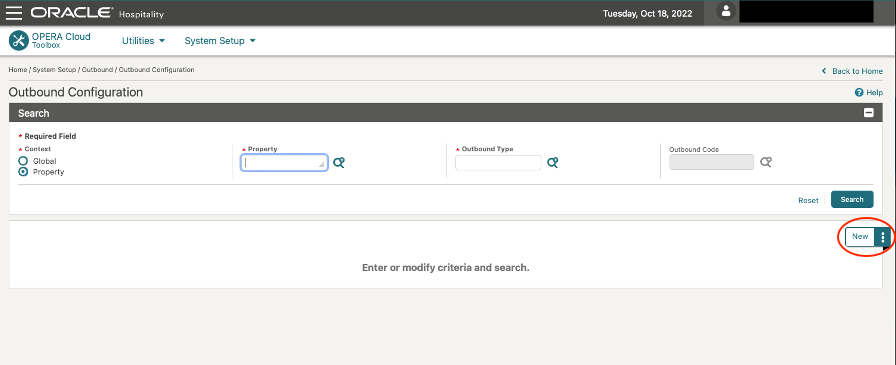
Task: Click the Home breadcrumb link
Action: pyautogui.click(x=18, y=70)
